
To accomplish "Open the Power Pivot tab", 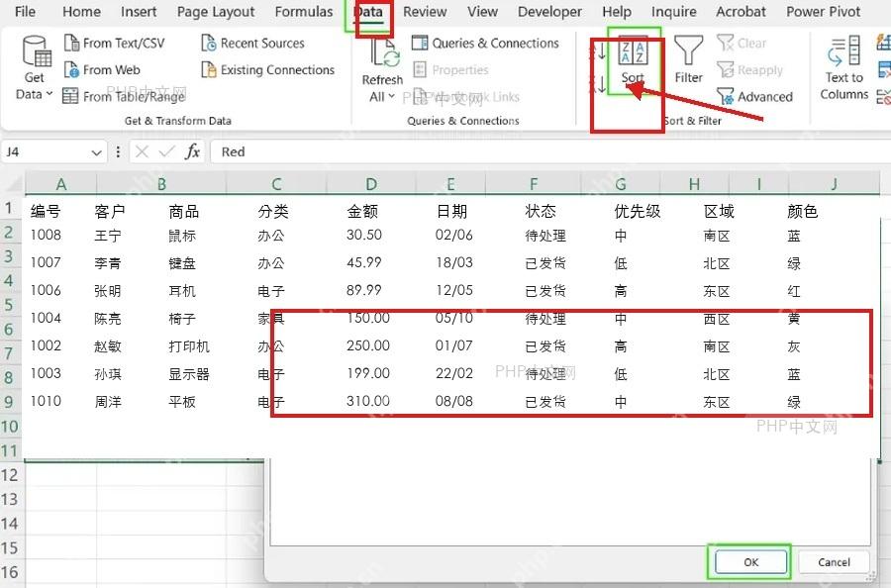I will pos(823,11).
